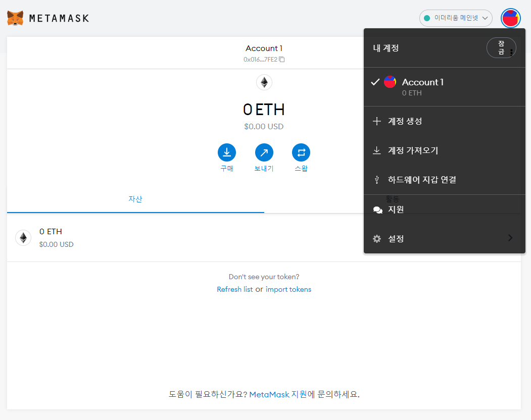Open the 0 ETH asset row

click(264, 238)
